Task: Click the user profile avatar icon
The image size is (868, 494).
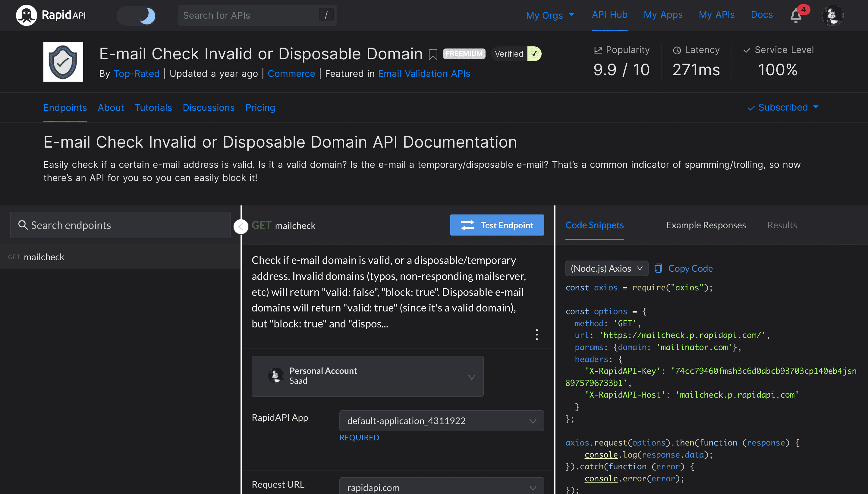Action: (x=833, y=15)
